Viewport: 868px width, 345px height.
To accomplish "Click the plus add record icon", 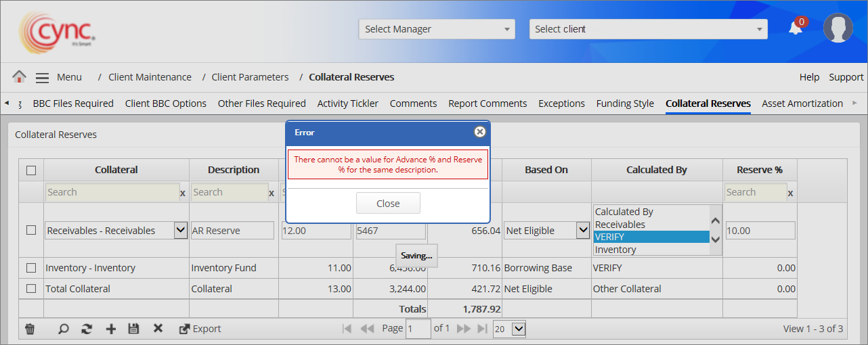I will 111,329.
